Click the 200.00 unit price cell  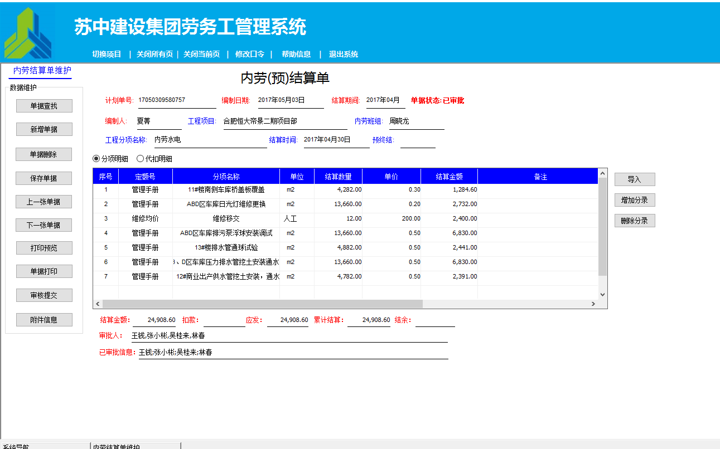click(391, 219)
